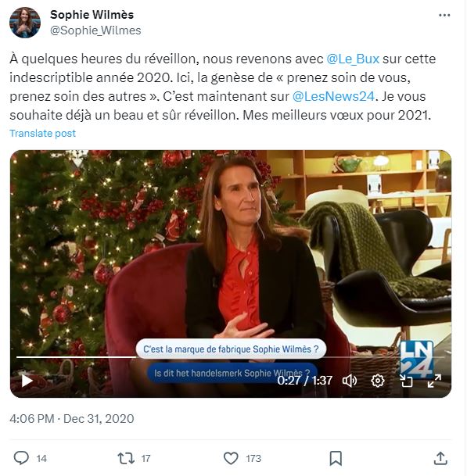Viewport: 467px width, 476px height.
Task: Seek along the video progress bar
Action: point(231,357)
